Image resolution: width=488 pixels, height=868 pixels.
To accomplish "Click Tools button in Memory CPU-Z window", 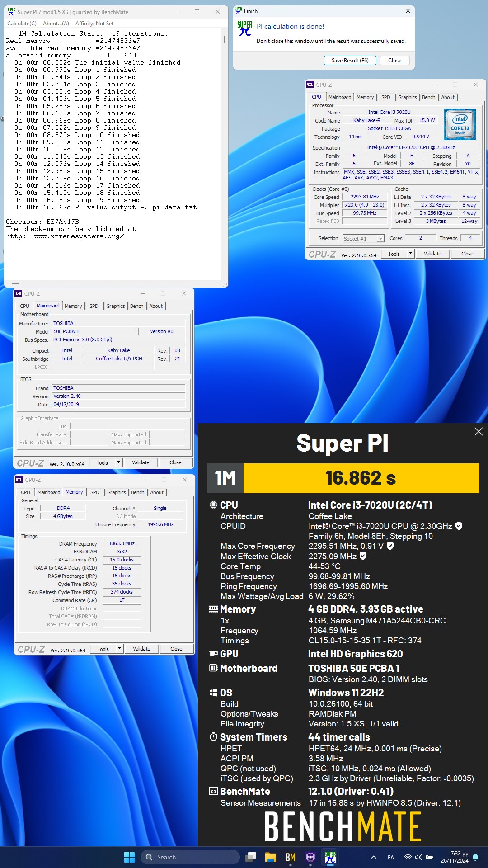I will pos(103,649).
